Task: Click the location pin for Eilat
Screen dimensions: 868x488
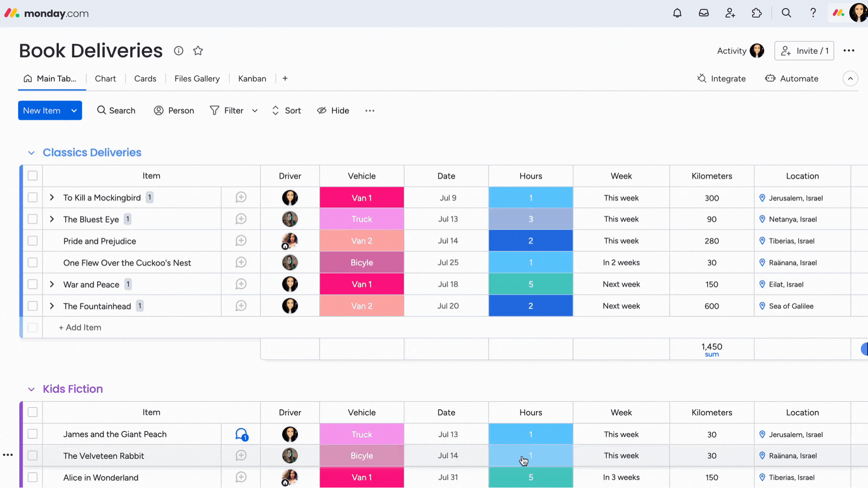Action: pyautogui.click(x=763, y=284)
